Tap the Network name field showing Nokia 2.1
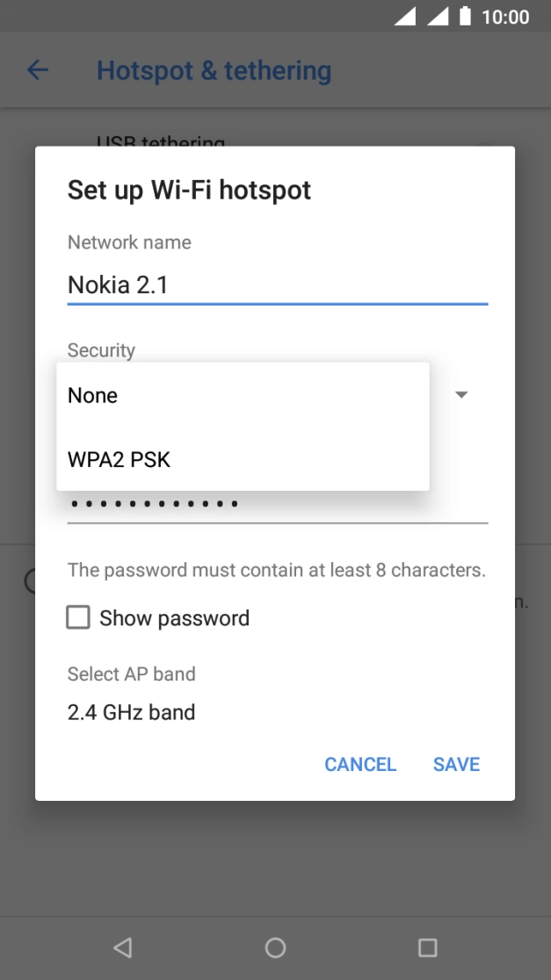Screen dimensions: 551x980 coord(276,285)
